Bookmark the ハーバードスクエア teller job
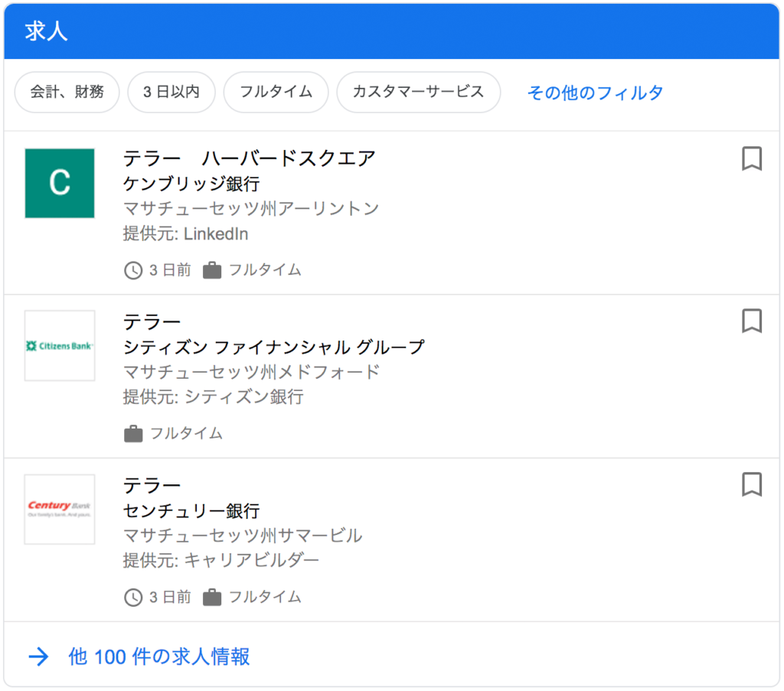784x691 pixels. [751, 158]
